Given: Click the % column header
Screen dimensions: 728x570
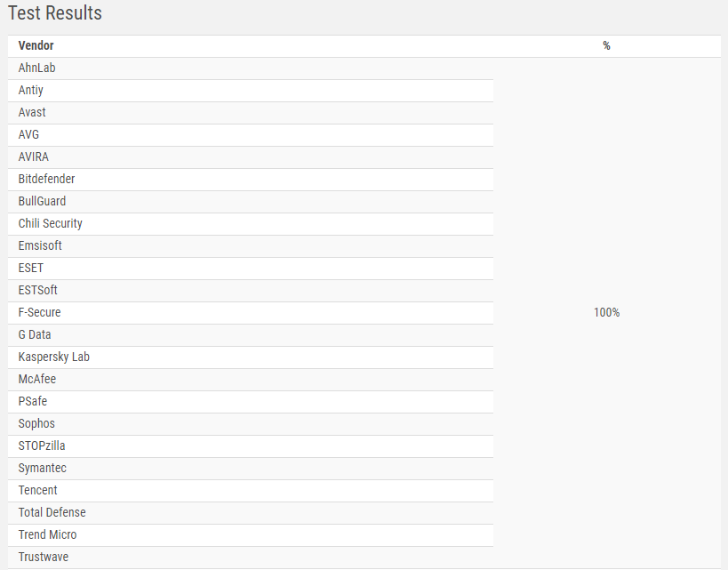Looking at the screenshot, I should pyautogui.click(x=606, y=45).
